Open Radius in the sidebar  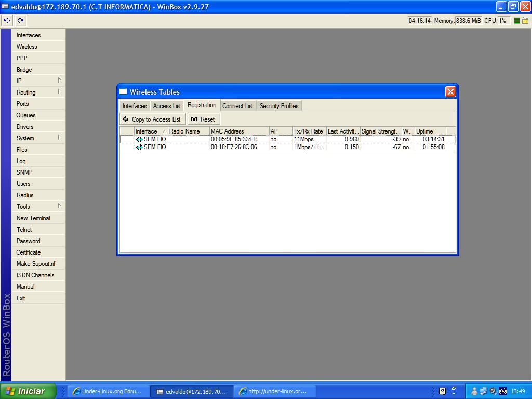point(38,195)
